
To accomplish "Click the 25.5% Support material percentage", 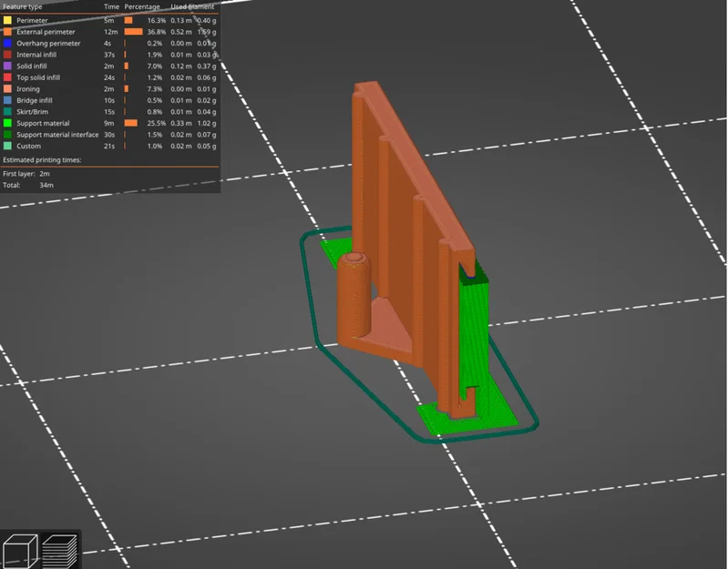I will pyautogui.click(x=157, y=123).
